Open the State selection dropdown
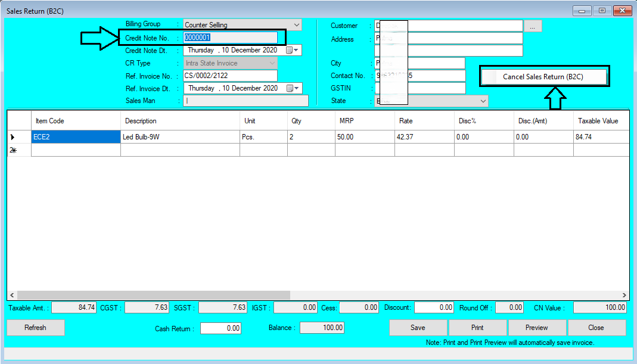 (482, 101)
